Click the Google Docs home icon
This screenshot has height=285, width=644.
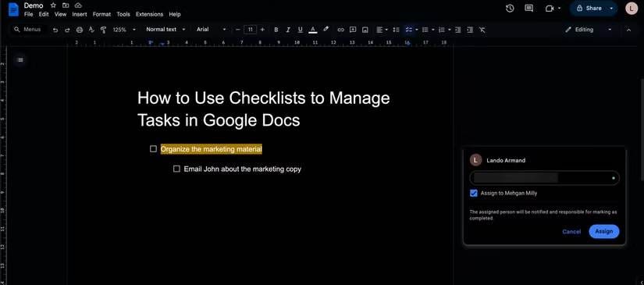click(x=13, y=9)
